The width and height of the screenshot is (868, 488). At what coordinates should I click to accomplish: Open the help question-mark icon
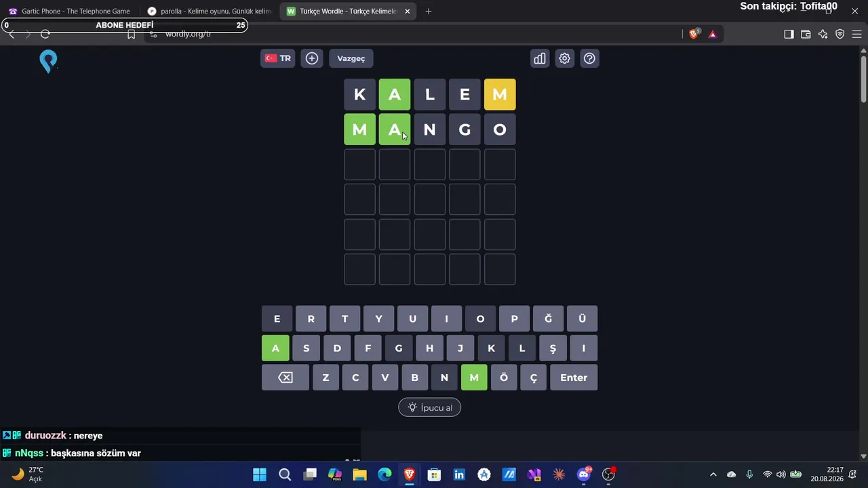[x=589, y=58]
